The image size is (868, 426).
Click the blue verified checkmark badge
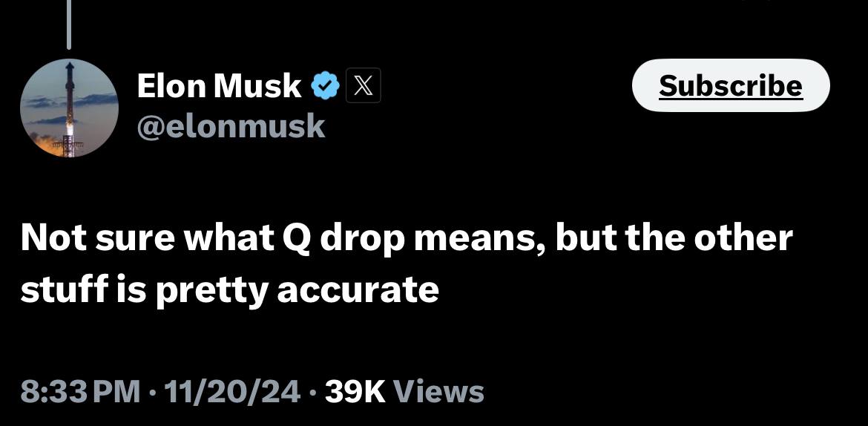click(324, 87)
